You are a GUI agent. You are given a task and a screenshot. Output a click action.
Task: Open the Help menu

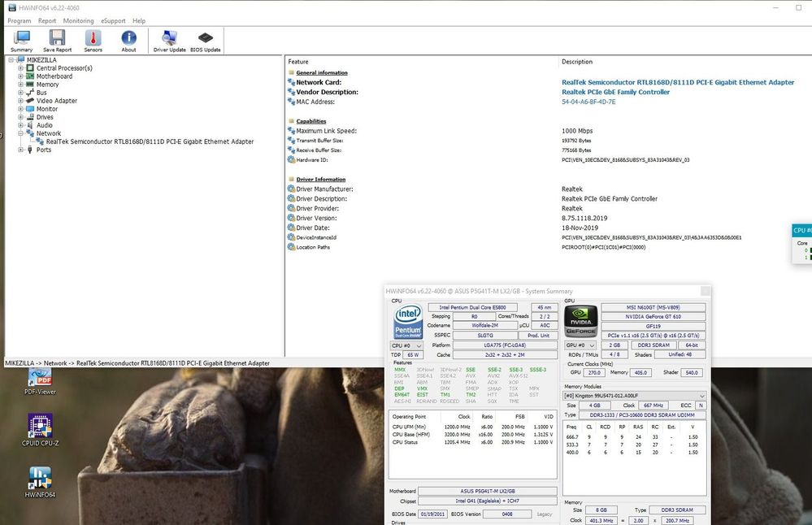pyautogui.click(x=139, y=20)
